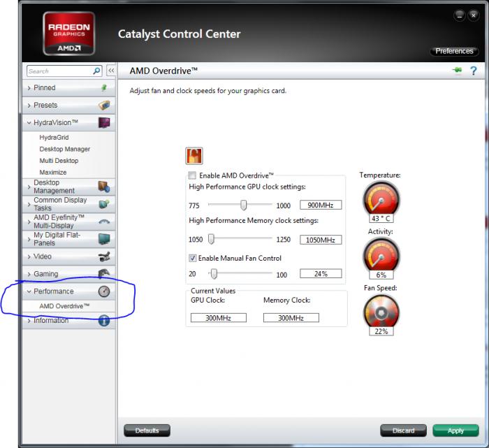This screenshot has height=448, width=489.
Task: Click the Activity gauge dial
Action: click(381, 255)
